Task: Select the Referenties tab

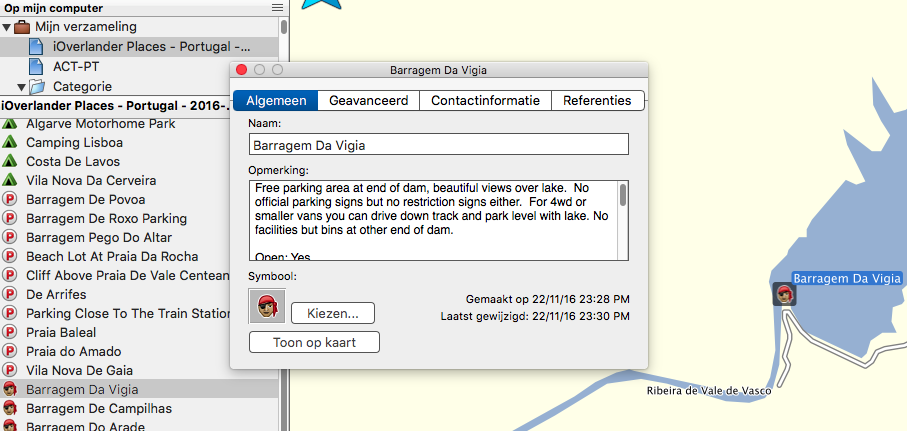Action: pos(597,100)
